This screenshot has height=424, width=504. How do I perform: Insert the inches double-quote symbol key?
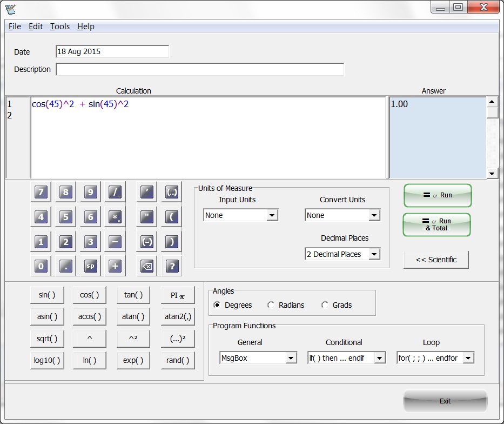tap(147, 217)
